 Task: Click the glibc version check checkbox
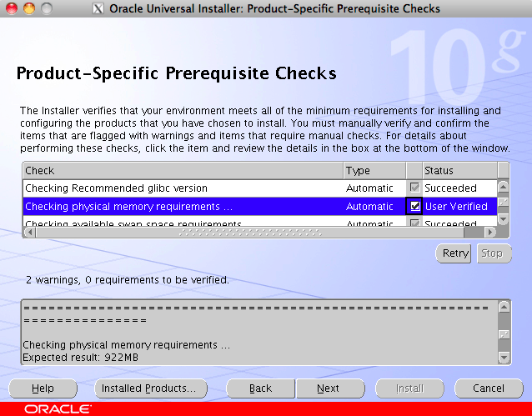414,188
